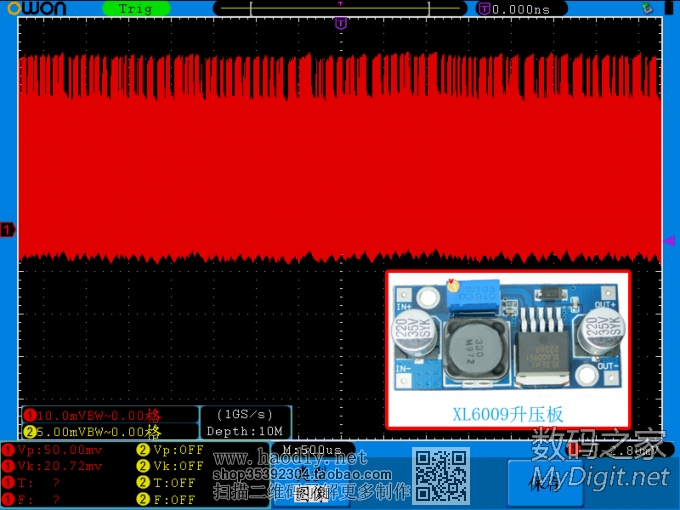Select the channel 1 10.0mV scale readout

92,415
